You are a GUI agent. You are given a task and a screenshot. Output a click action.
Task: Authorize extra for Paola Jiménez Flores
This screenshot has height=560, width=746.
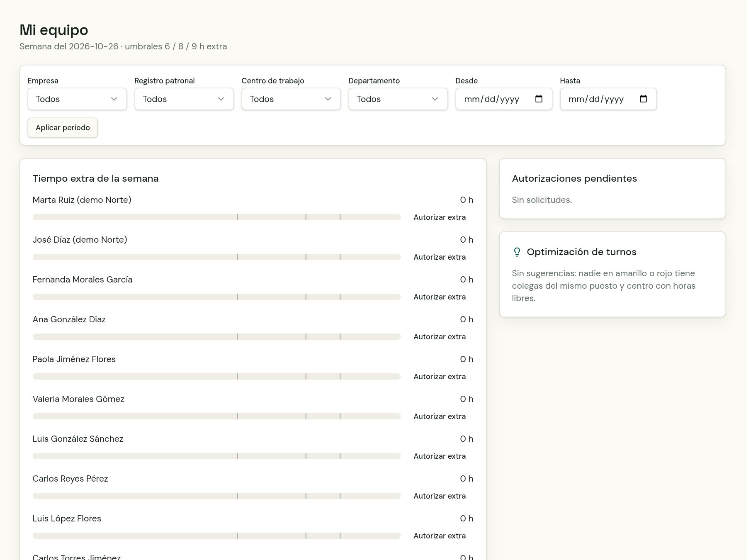coord(440,377)
